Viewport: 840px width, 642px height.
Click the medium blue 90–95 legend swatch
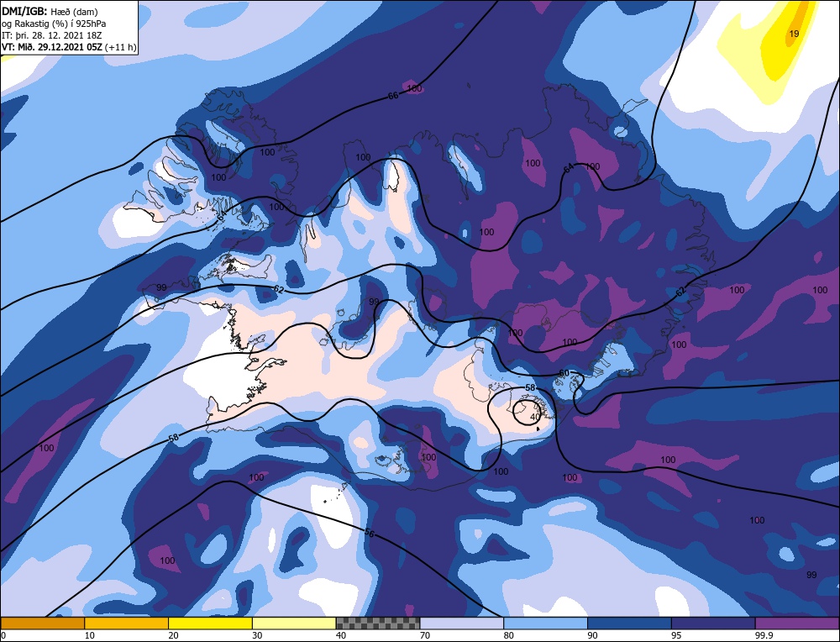point(629,623)
